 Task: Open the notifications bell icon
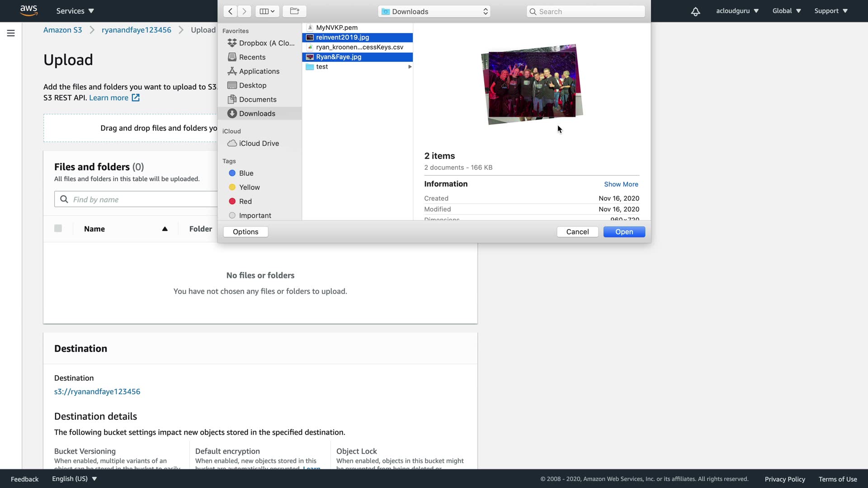tap(695, 11)
